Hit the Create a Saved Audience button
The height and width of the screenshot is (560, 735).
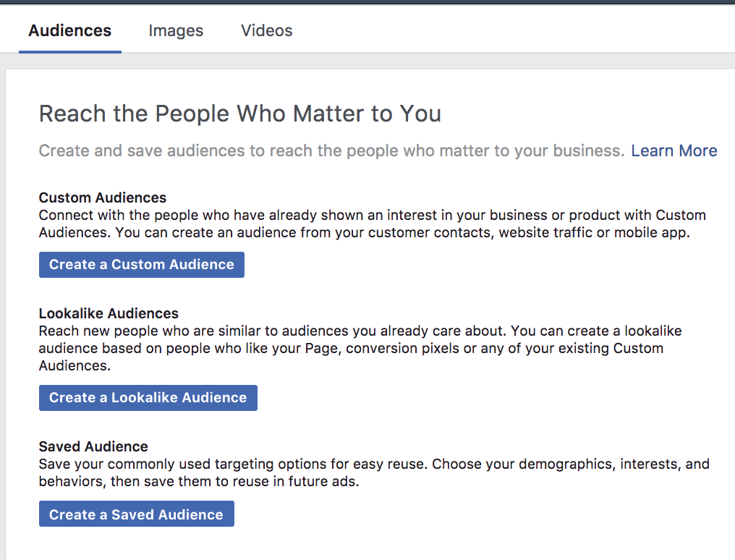[x=136, y=514]
